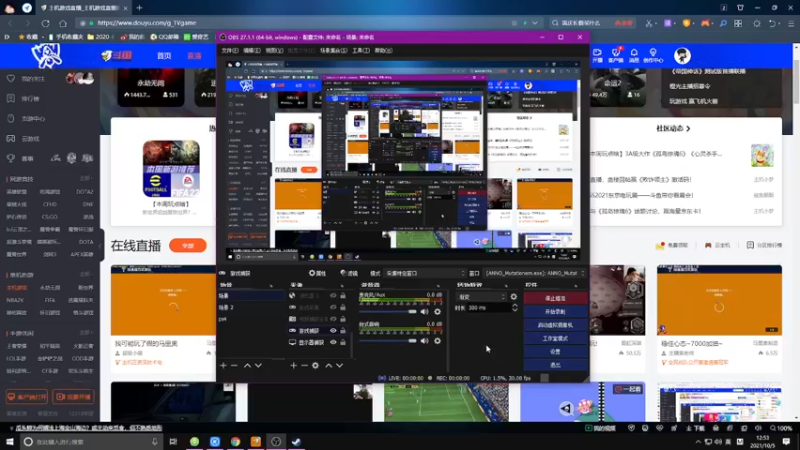This screenshot has width=800, height=450.
Task: Adjust 麦克风/Aux volume slider
Action: 388,312
